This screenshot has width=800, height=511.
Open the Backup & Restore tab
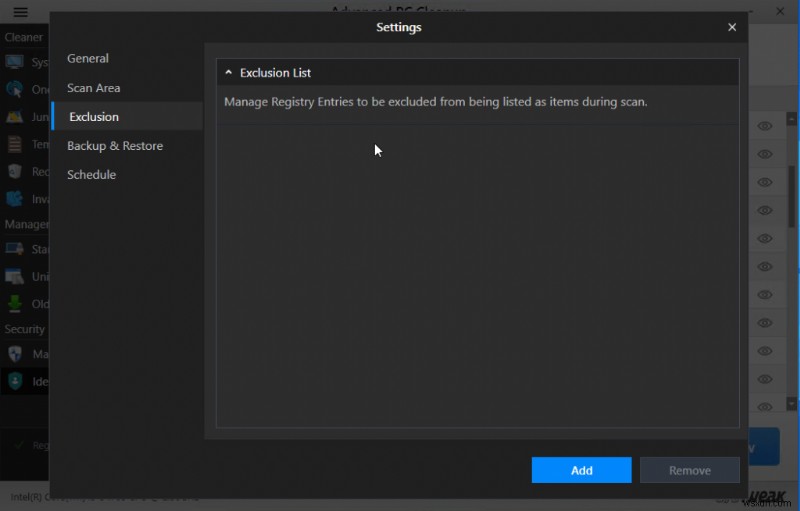pos(115,146)
